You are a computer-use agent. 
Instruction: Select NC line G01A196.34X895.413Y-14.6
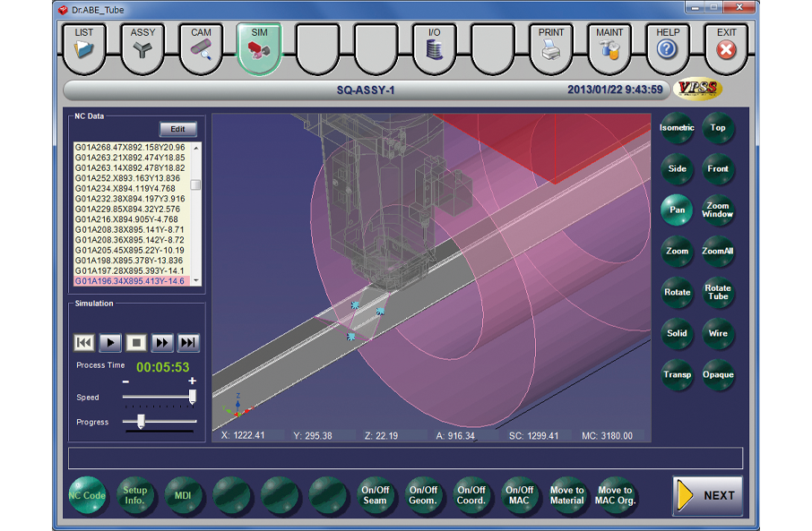tap(131, 281)
